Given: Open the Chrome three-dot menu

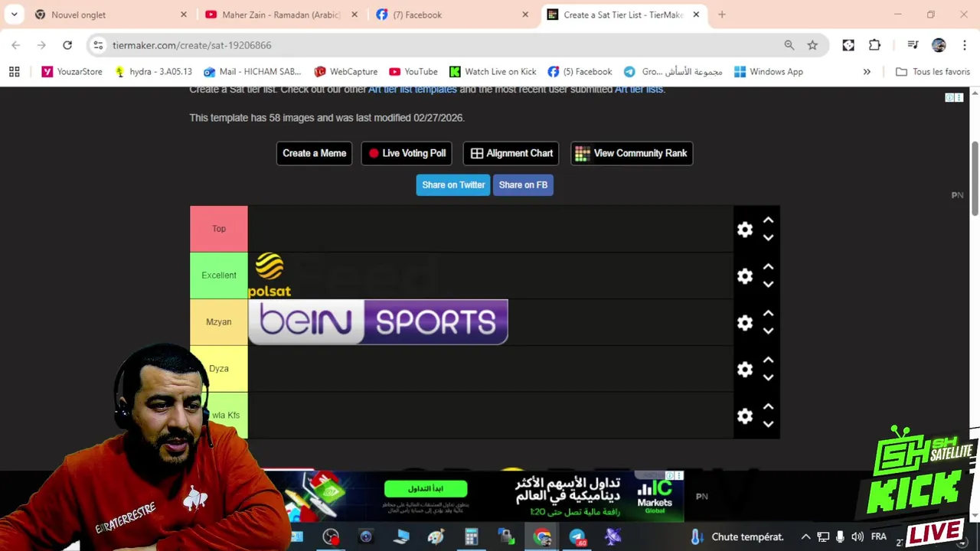Looking at the screenshot, I should (x=964, y=45).
